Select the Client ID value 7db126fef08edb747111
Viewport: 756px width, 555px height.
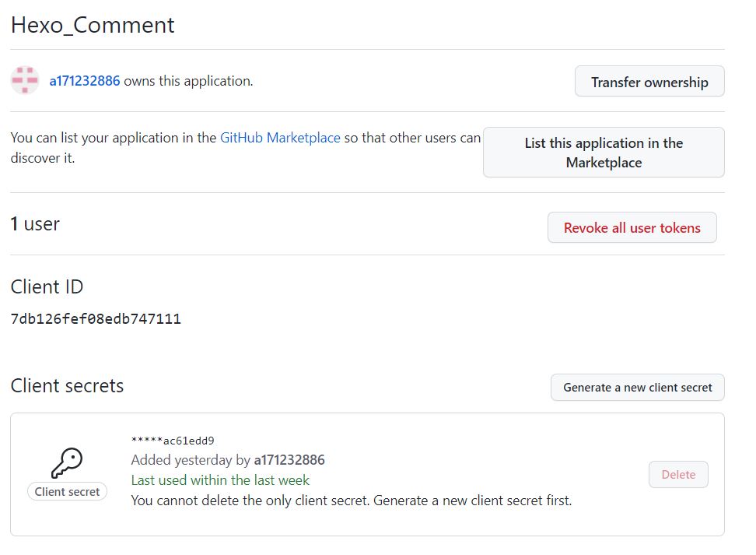tap(96, 318)
